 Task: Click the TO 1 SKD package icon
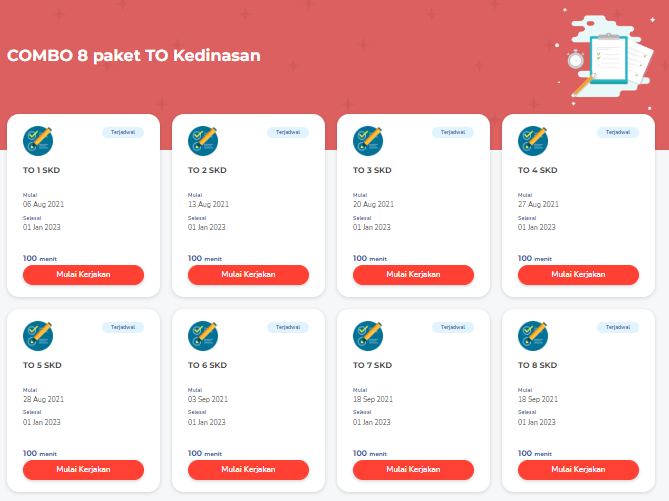tap(38, 141)
